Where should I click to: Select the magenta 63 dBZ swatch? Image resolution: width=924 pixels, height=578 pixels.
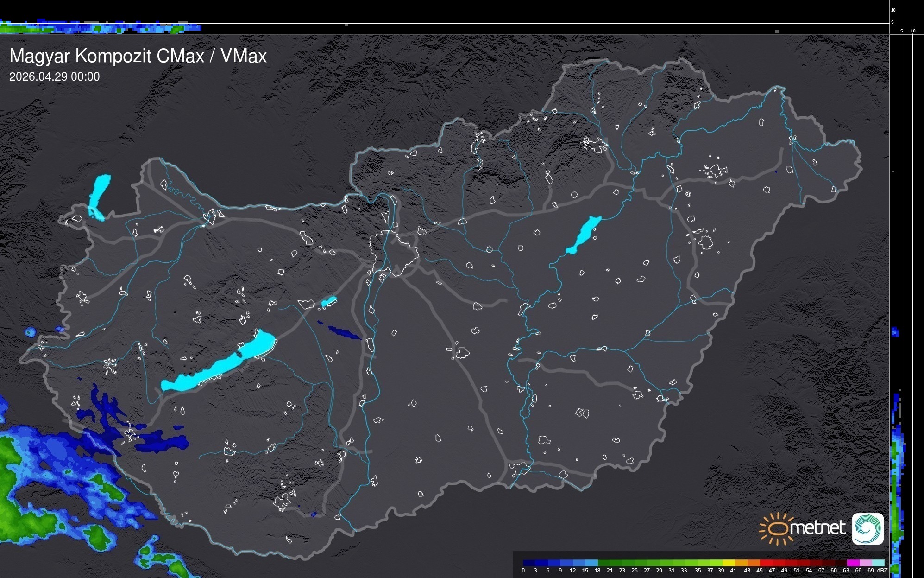point(852,563)
